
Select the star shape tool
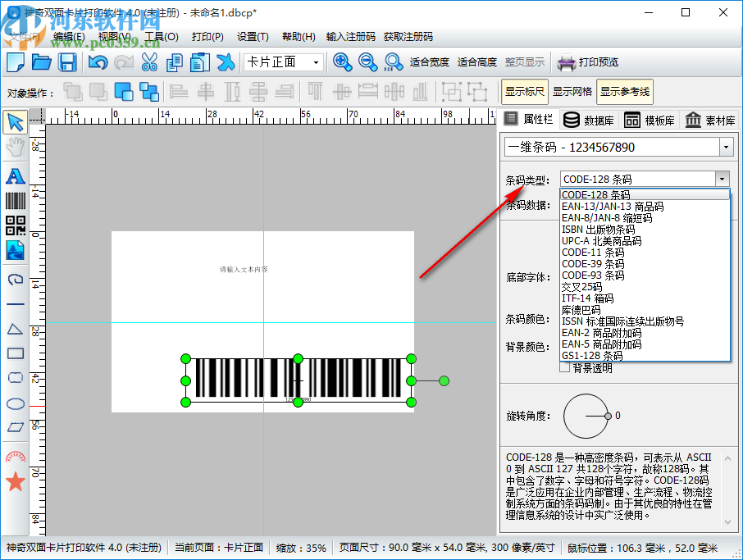click(x=15, y=481)
